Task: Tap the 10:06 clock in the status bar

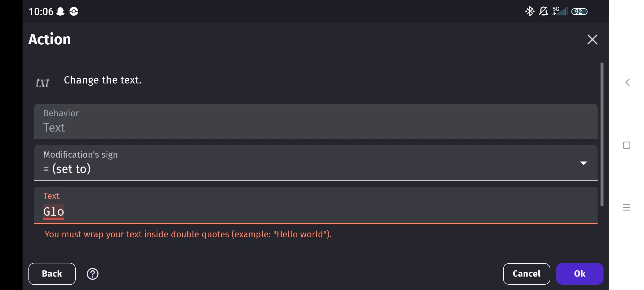Action: click(x=41, y=11)
